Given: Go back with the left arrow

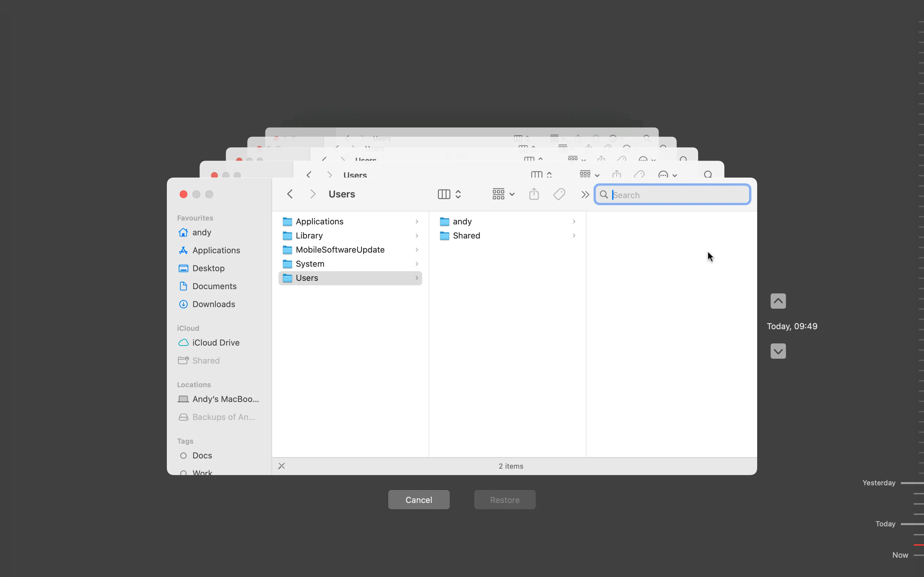Looking at the screenshot, I should point(290,194).
